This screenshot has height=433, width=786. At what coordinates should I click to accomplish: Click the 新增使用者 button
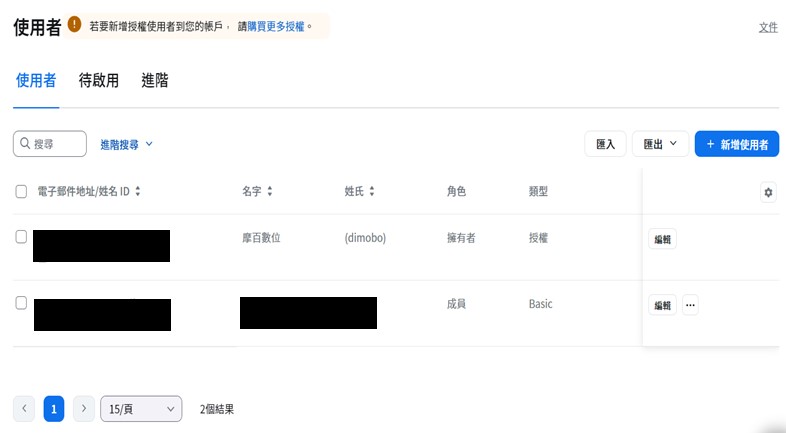[736, 144]
